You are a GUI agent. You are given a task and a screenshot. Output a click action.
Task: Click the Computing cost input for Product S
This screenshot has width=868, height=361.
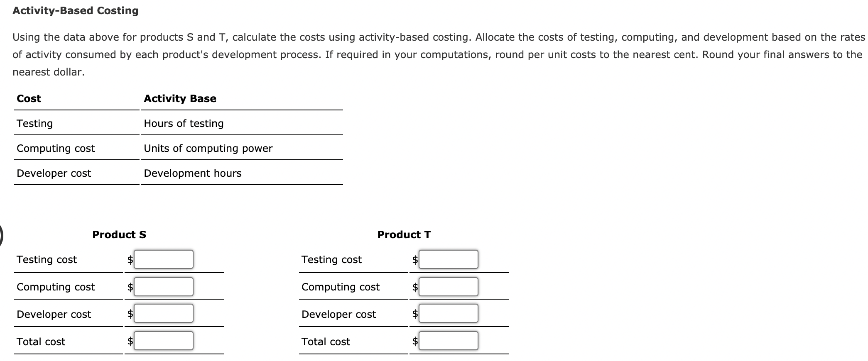(x=163, y=286)
